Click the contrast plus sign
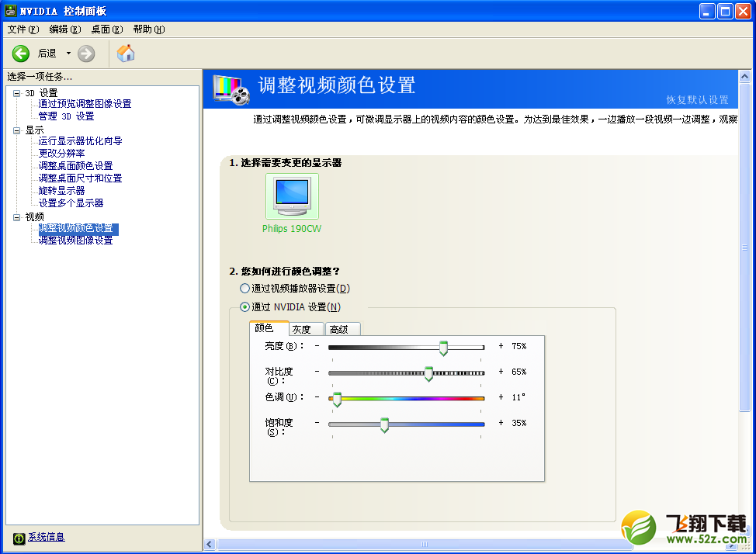756x554 pixels. coord(501,371)
